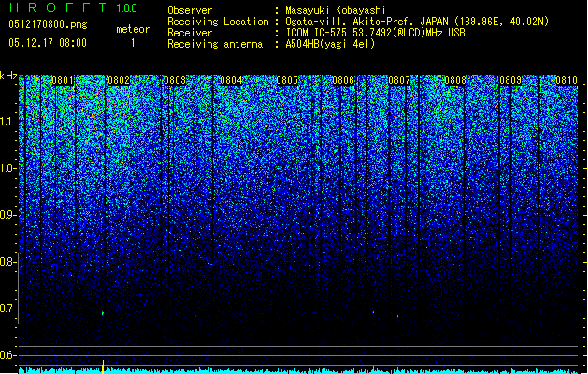Select the ICOM IC-575 receiver text
Screen dimensions: 588x374
tap(375, 33)
